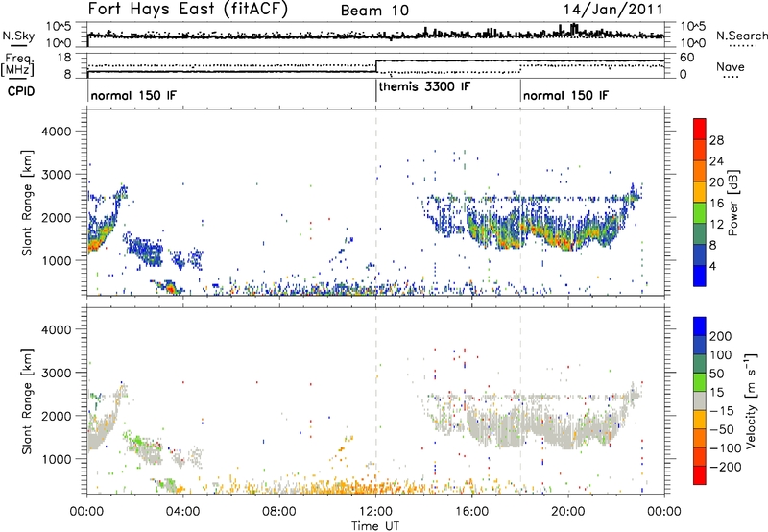768x532 pixels.
Task: Click the 'themis 3300 IF' CPID label
Action: coord(424,87)
